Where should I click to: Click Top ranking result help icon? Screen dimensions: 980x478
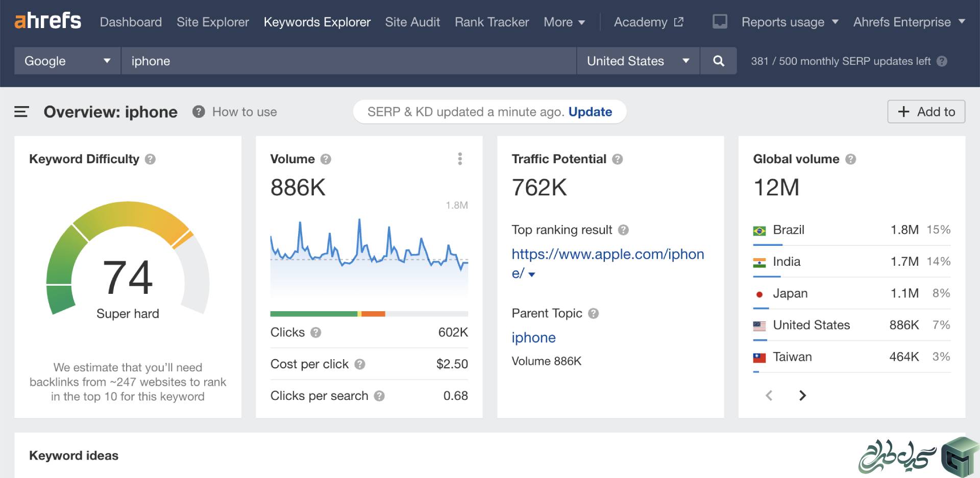pos(623,230)
